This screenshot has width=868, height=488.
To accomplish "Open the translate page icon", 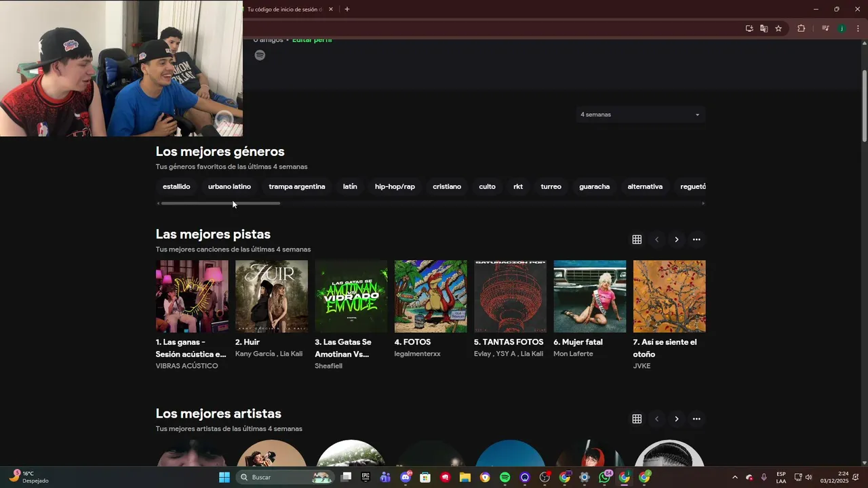I will (764, 28).
